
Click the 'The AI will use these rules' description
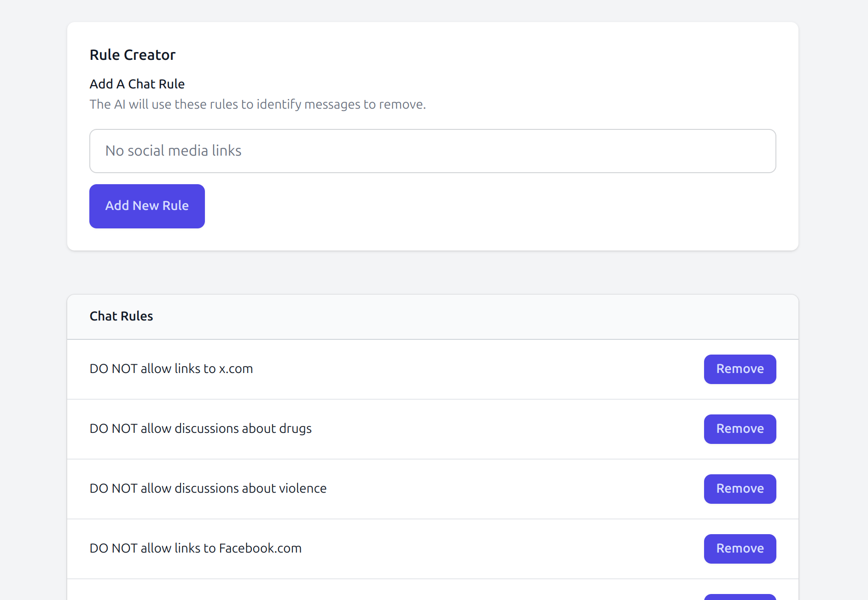tap(258, 105)
